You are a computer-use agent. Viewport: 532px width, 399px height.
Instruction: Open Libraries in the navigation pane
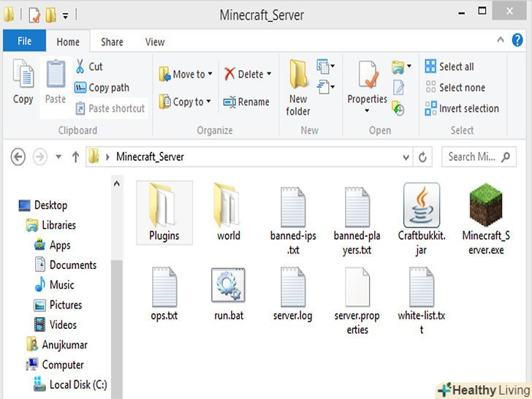pos(51,225)
